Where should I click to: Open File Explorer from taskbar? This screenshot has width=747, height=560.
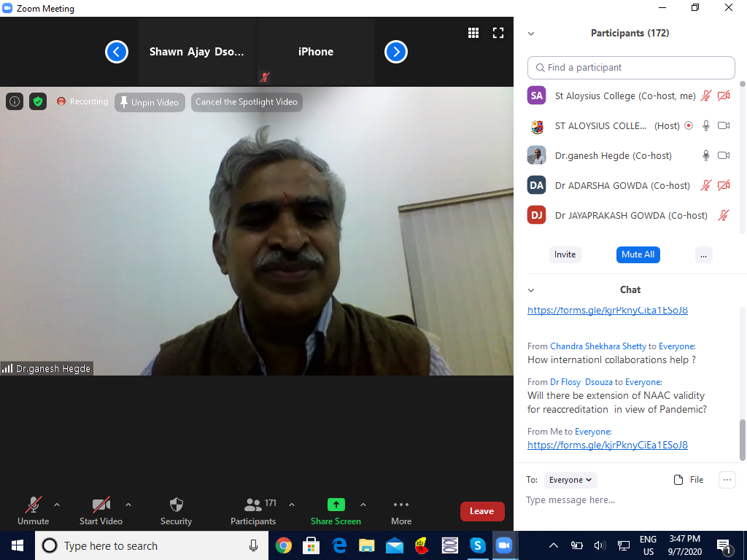(367, 545)
